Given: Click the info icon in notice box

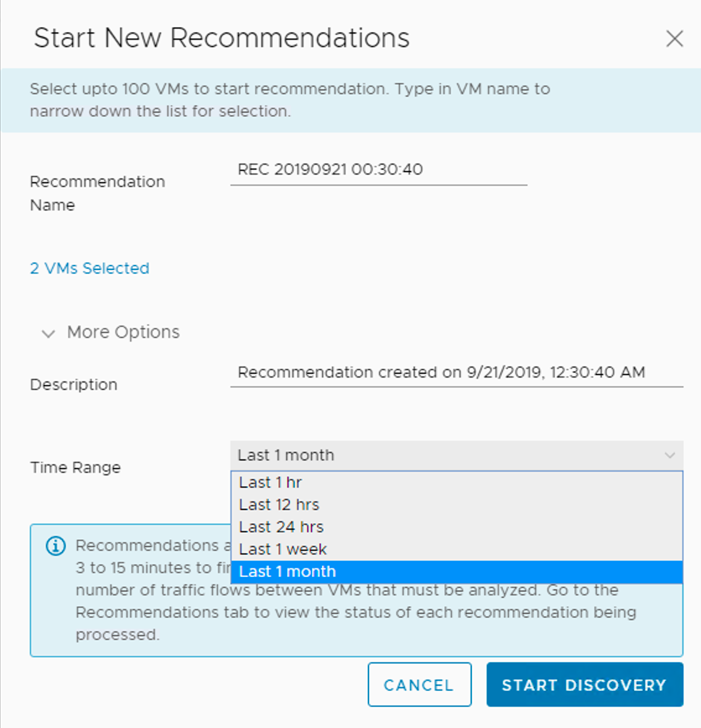Looking at the screenshot, I should (x=56, y=546).
